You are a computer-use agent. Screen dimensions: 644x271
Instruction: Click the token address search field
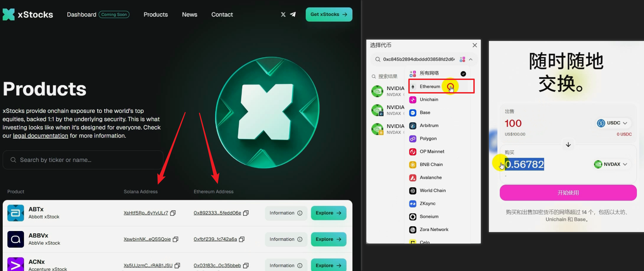[419, 59]
